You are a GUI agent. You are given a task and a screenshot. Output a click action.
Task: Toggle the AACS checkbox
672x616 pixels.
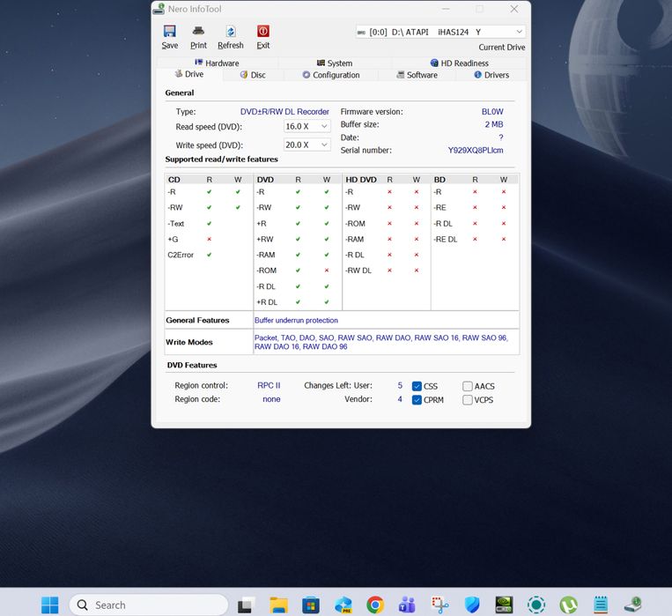(x=467, y=386)
